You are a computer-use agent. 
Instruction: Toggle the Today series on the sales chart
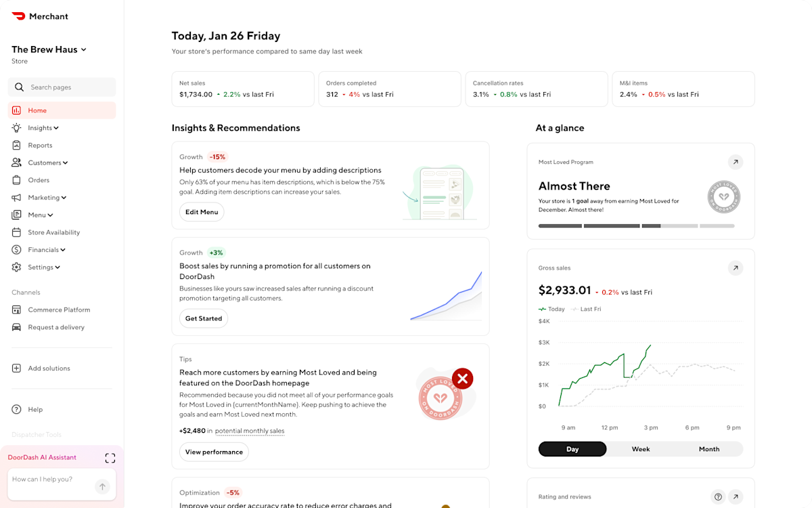(551, 309)
